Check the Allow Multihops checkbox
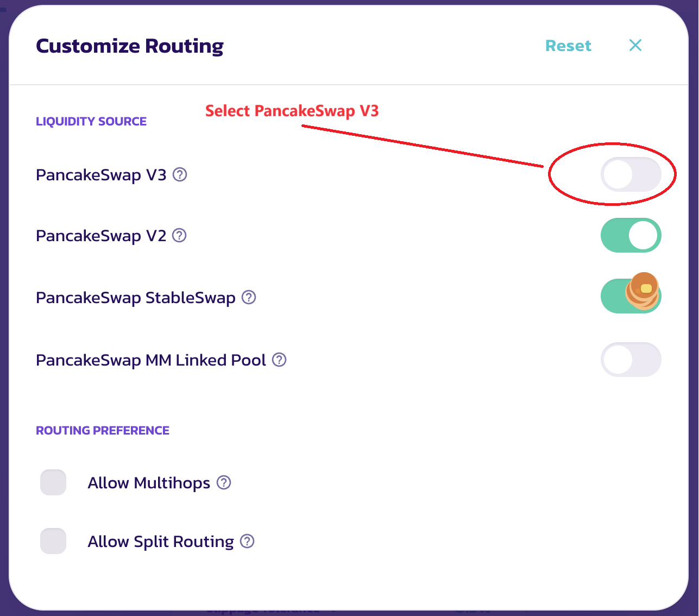The height and width of the screenshot is (616, 699). (53, 482)
